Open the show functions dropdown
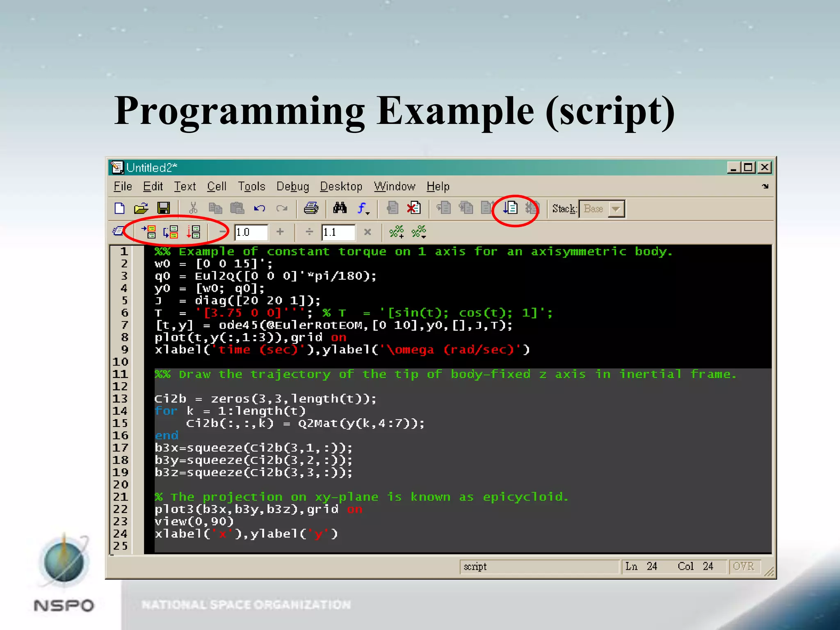Image resolution: width=840 pixels, height=630 pixels. point(363,209)
